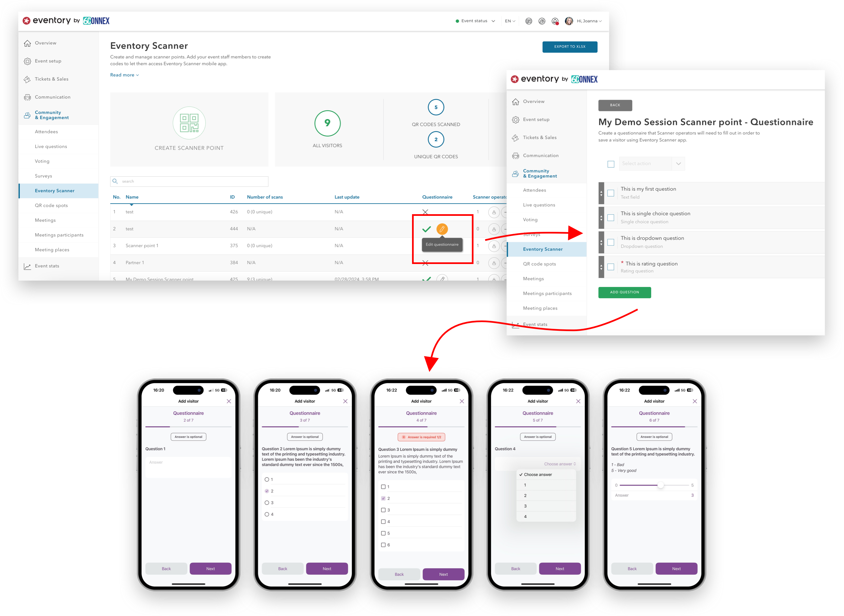Click the Overview sidebar icon
Screen dimensions: 844x616
tap(28, 43)
